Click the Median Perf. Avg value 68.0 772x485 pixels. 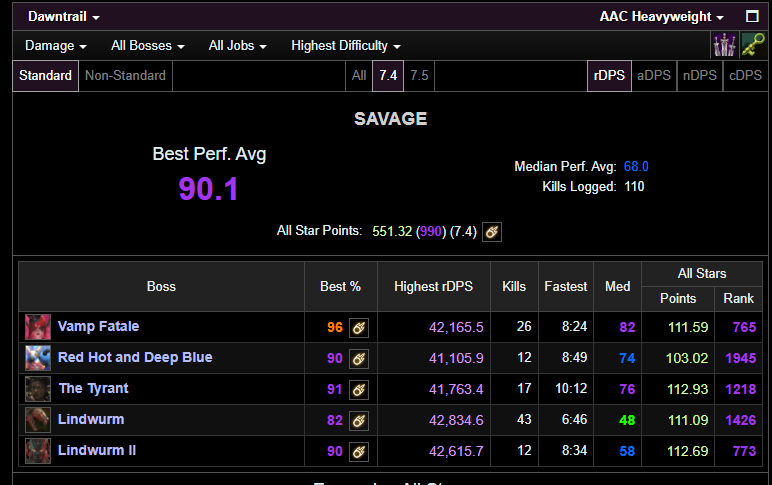[636, 167]
